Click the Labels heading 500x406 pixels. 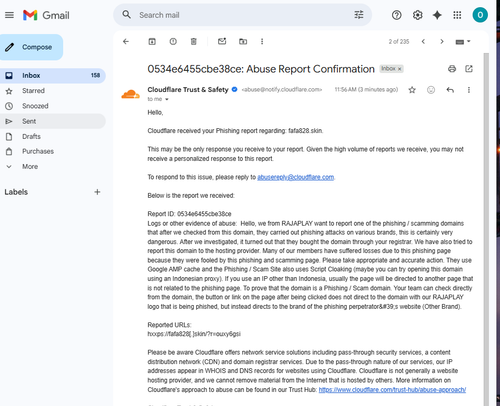16,192
